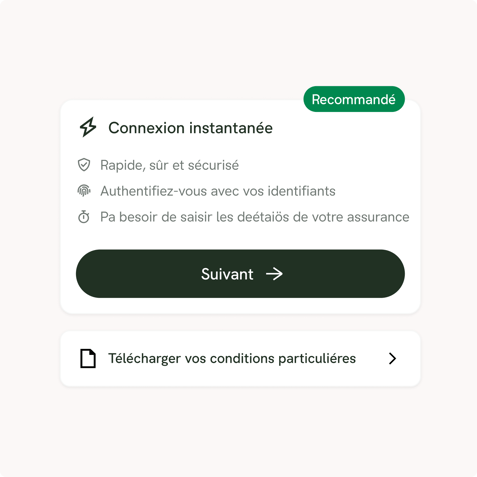Click Authentifiez-vous avec vos identifiants line
The width and height of the screenshot is (477, 477).
pos(218,191)
